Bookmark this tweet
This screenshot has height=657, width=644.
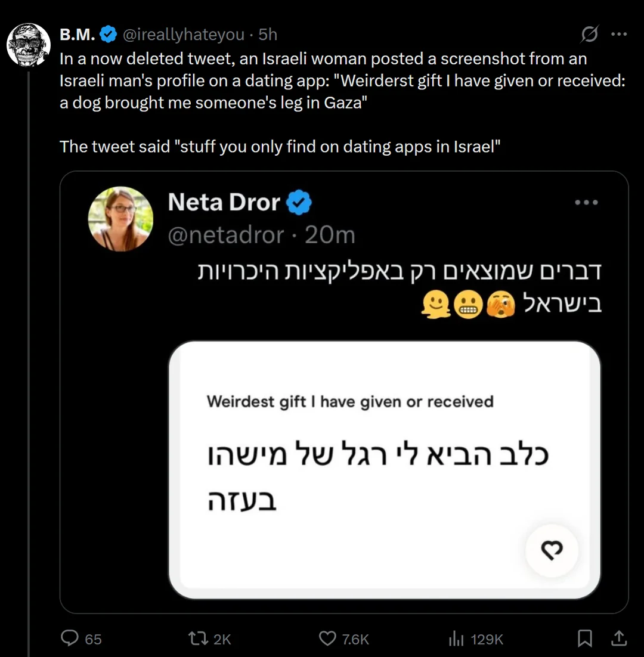(x=585, y=638)
